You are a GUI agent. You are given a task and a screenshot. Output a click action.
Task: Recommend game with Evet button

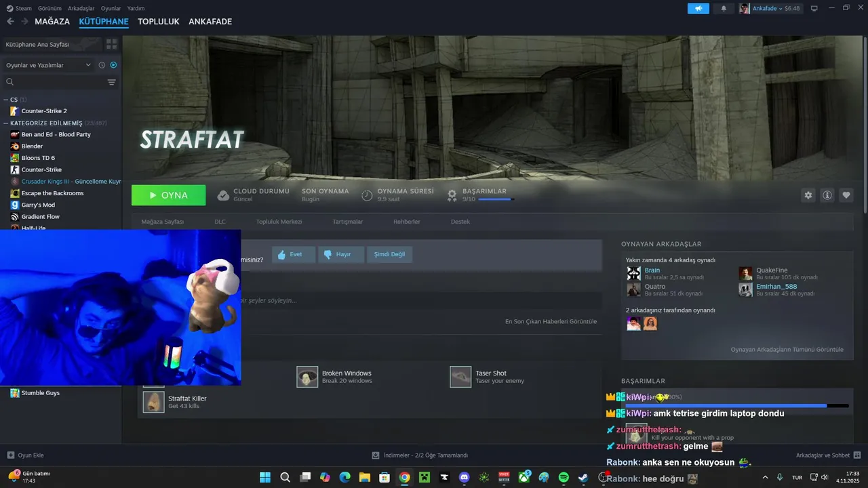coord(294,254)
